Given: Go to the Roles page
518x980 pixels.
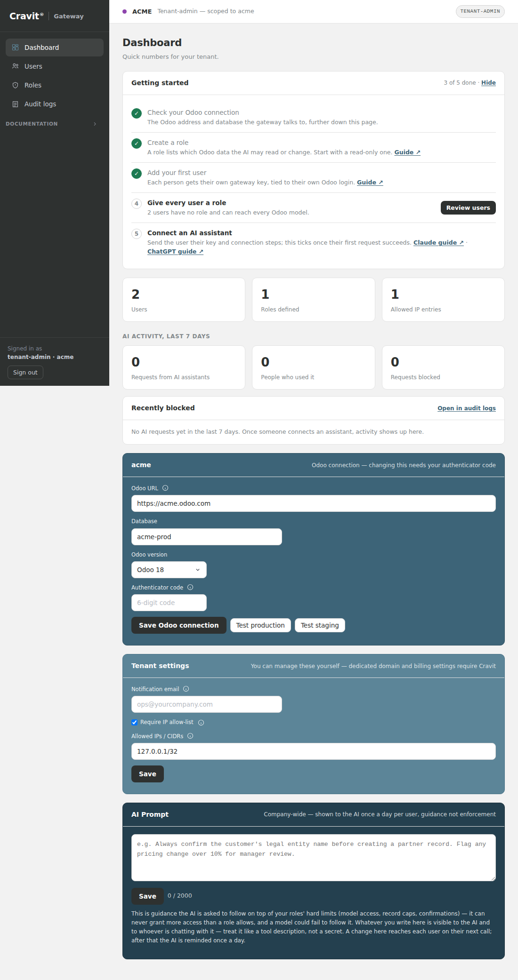Looking at the screenshot, I should (55, 85).
